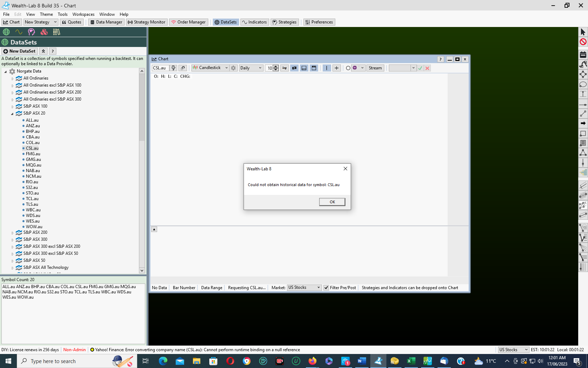This screenshot has width=588, height=368.
Task: Open the Daily timeframe scale dropdown
Action: 251,68
